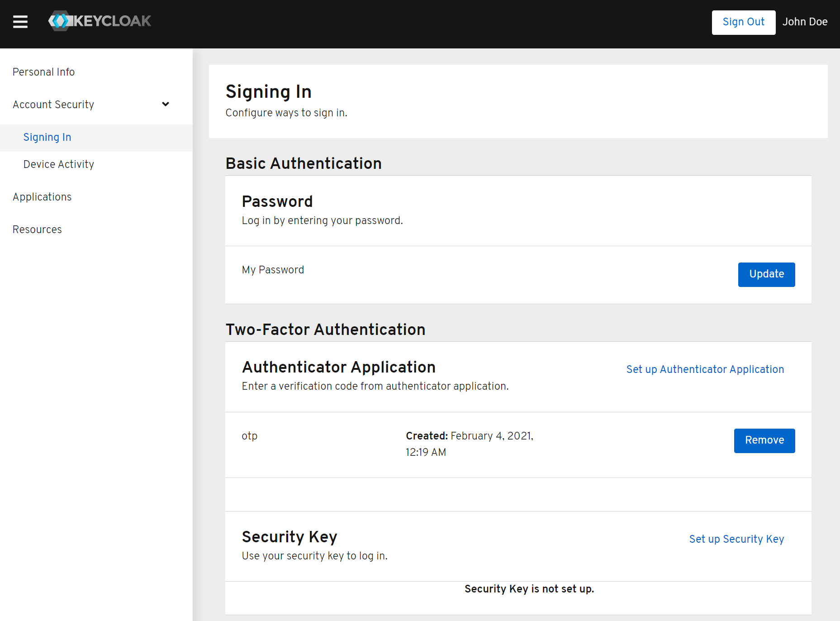Select Signing In sidebar item
840x621 pixels.
tap(47, 137)
